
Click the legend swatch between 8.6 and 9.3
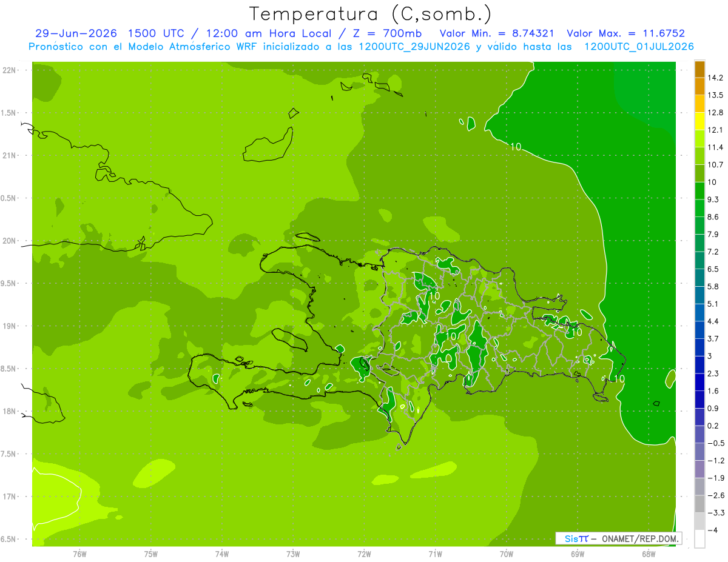[699, 208]
